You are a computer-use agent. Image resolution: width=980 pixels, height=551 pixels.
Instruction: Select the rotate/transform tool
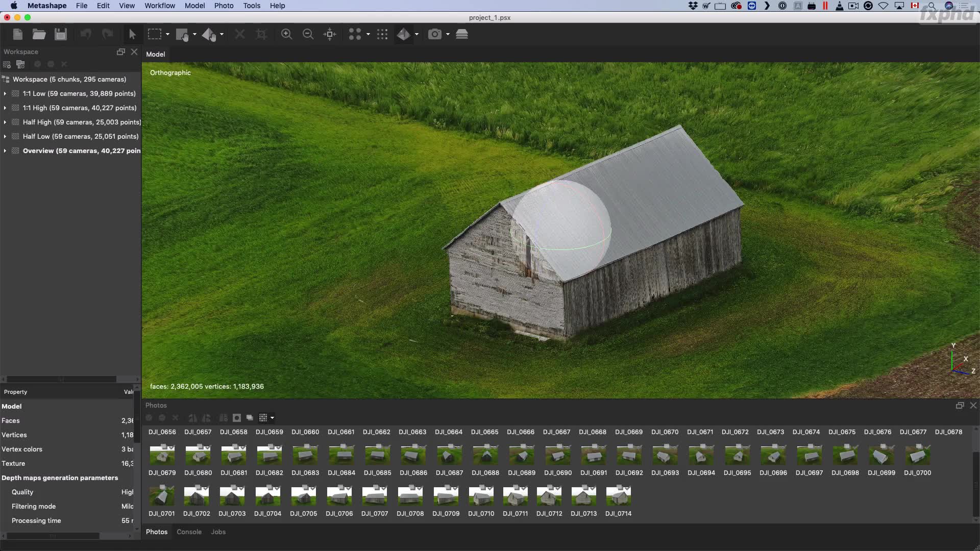(210, 35)
